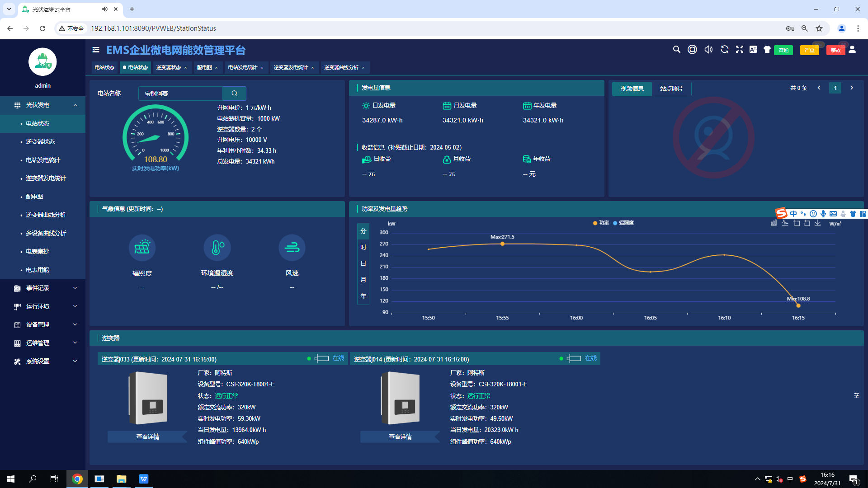Download the trend chart as image
The image size is (868, 488).
coord(818,223)
